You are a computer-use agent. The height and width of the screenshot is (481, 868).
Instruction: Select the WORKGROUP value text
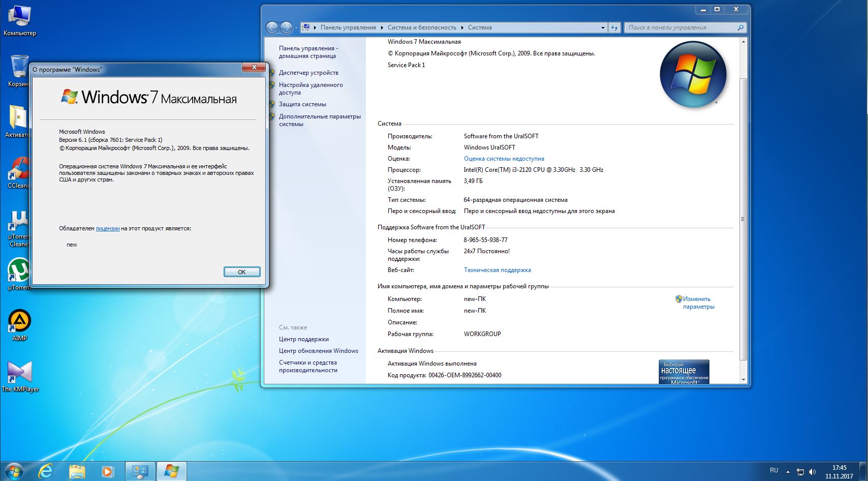[482, 334]
